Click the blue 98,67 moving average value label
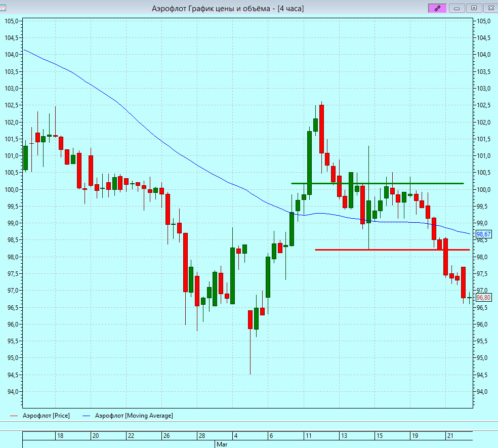Image resolution: width=498 pixels, height=448 pixels. point(483,234)
